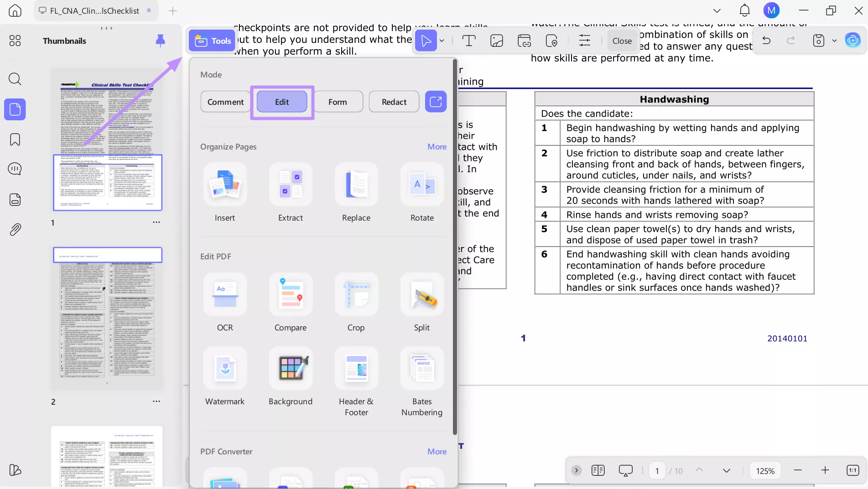Select the cursor pointer tool
This screenshot has height=489, width=868.
[426, 41]
